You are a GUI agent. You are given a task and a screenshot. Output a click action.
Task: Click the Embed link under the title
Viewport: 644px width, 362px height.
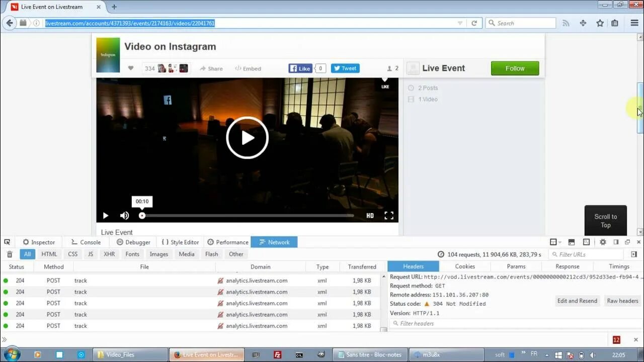tap(248, 68)
